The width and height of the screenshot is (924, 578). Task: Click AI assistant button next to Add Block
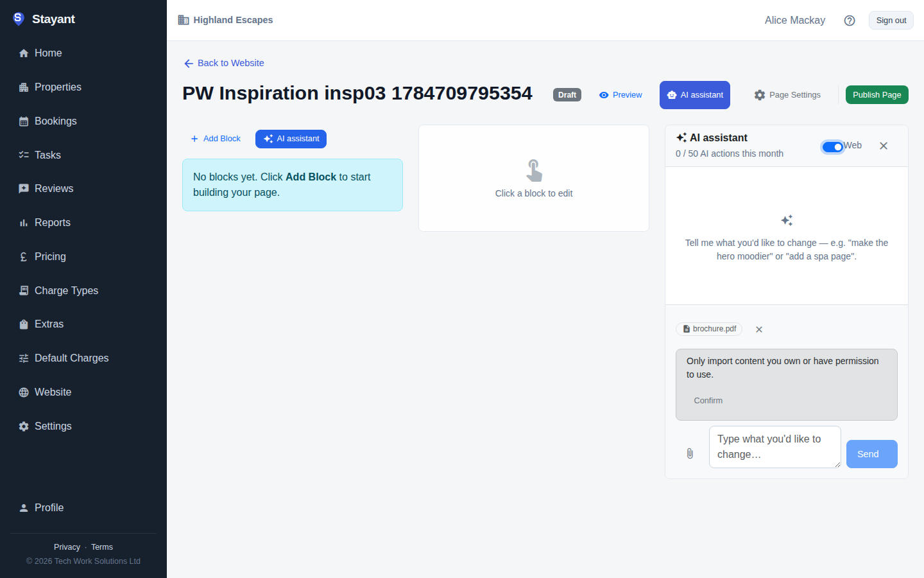point(291,139)
